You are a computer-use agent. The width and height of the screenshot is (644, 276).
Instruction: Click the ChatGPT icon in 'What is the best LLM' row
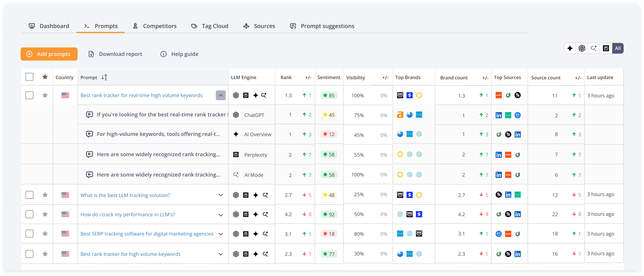236,195
